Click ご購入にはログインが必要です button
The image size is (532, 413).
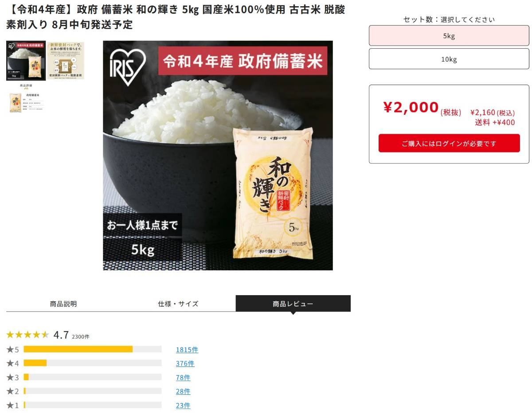449,144
